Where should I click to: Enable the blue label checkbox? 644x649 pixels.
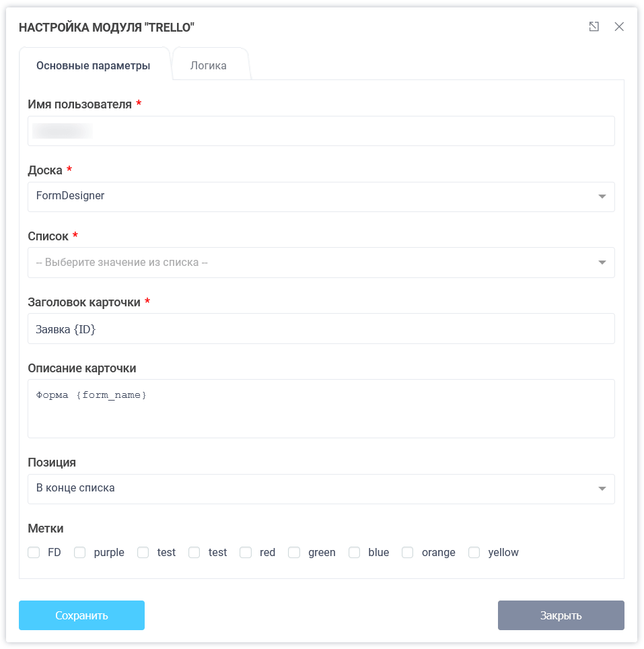[x=354, y=552]
